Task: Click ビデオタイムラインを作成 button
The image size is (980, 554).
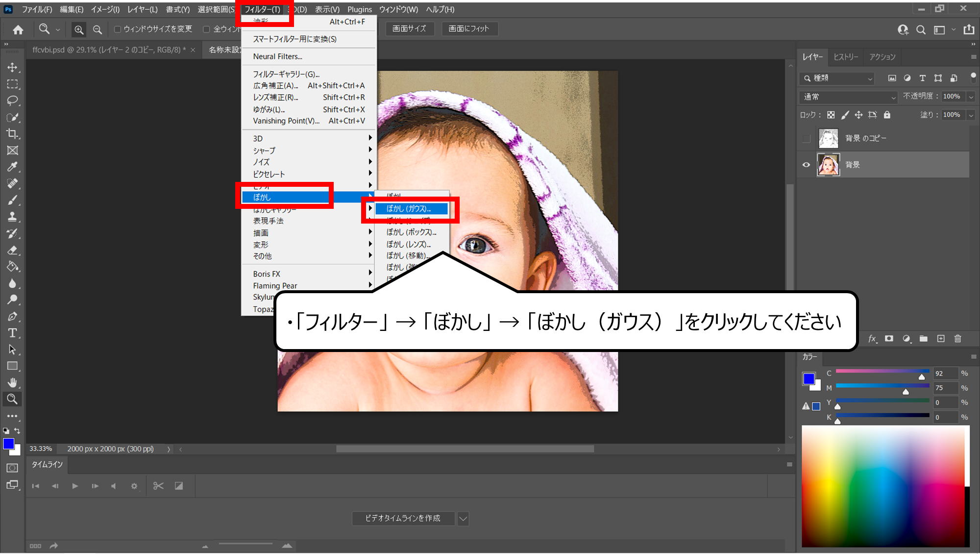Action: [x=403, y=519]
